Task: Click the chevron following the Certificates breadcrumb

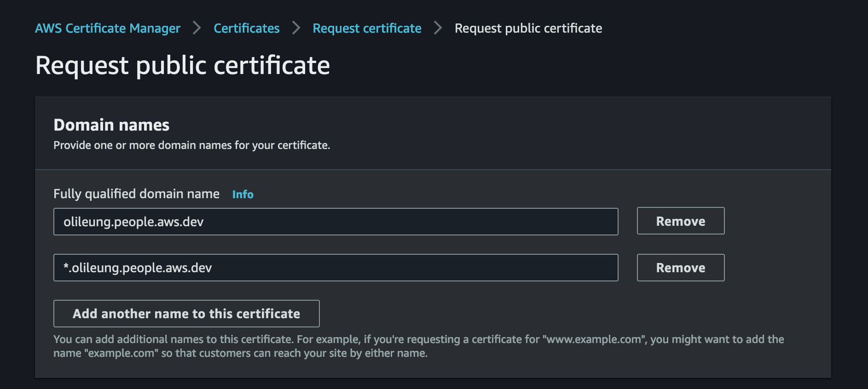Action: pos(296,28)
